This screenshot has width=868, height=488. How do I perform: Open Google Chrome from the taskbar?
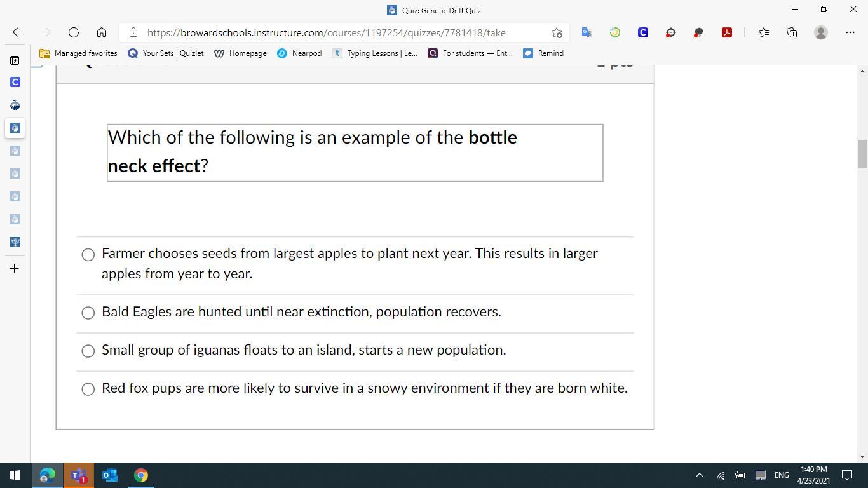pos(141,475)
